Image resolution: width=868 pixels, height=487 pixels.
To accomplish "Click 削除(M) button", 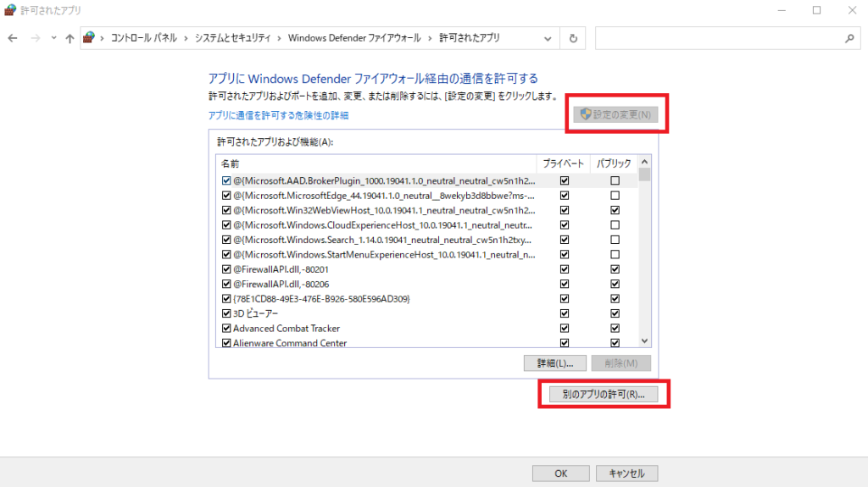I will tap(620, 363).
